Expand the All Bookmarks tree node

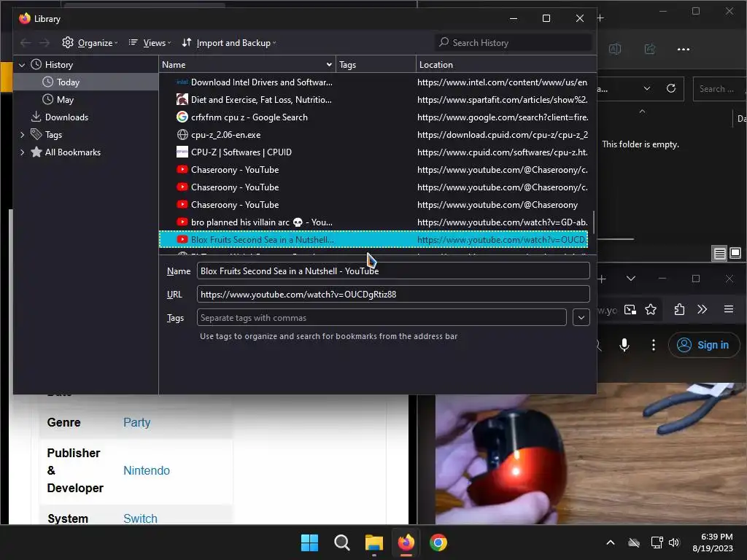[x=22, y=152]
